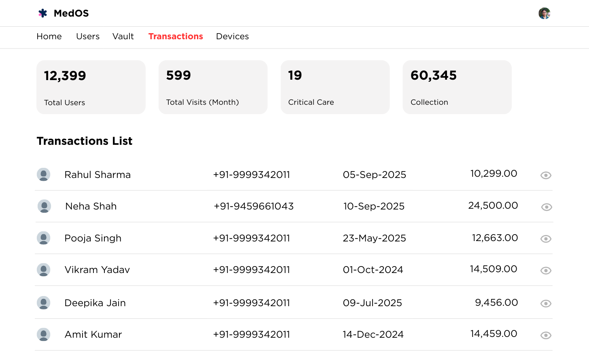Go to the Home tab
The image size is (589, 364).
49,36
